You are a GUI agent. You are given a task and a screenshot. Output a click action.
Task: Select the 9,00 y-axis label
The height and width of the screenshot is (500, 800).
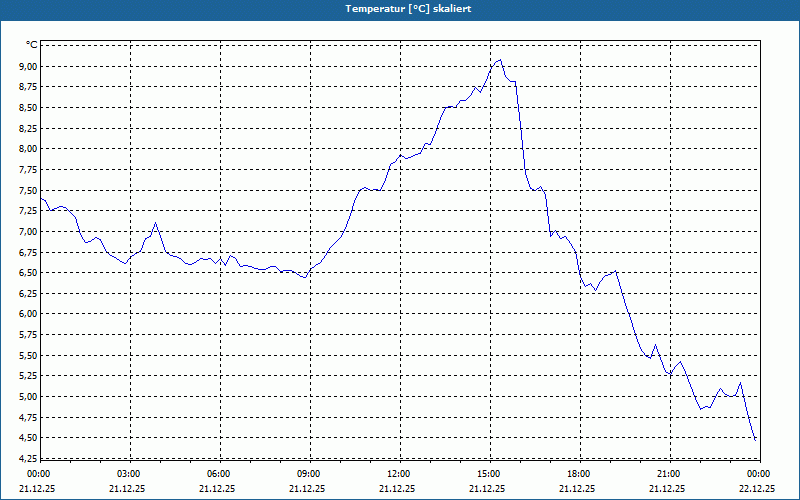tap(29, 66)
